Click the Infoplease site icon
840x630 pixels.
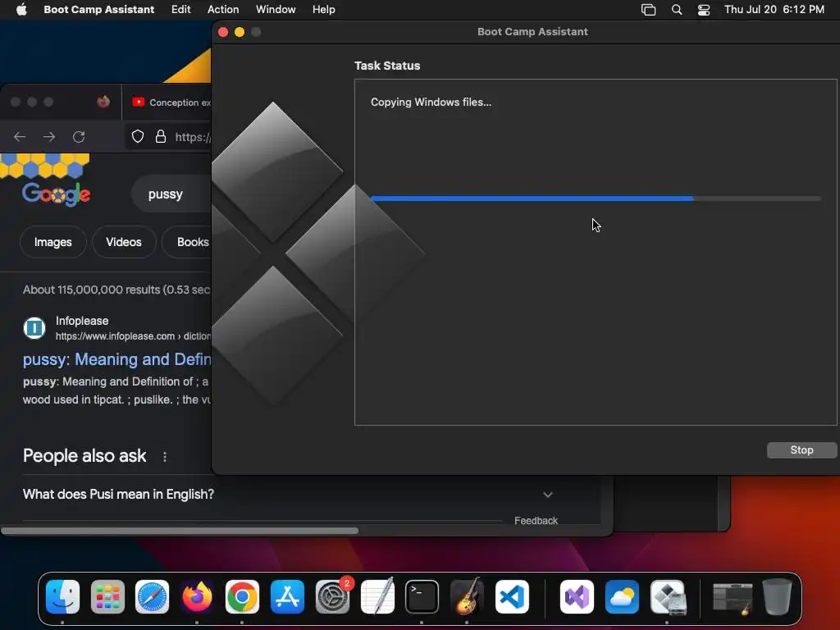tap(34, 328)
